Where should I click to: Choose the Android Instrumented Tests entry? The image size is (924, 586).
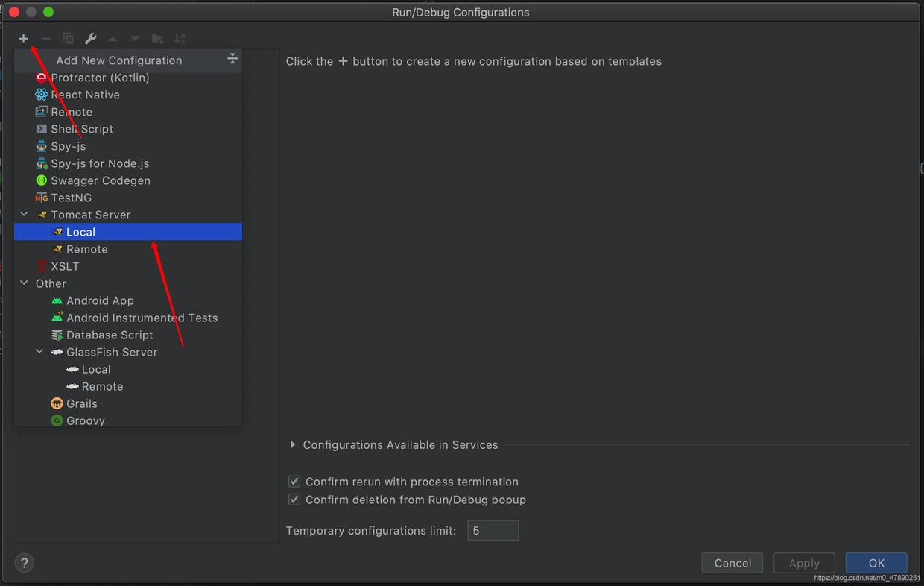[x=128, y=318]
